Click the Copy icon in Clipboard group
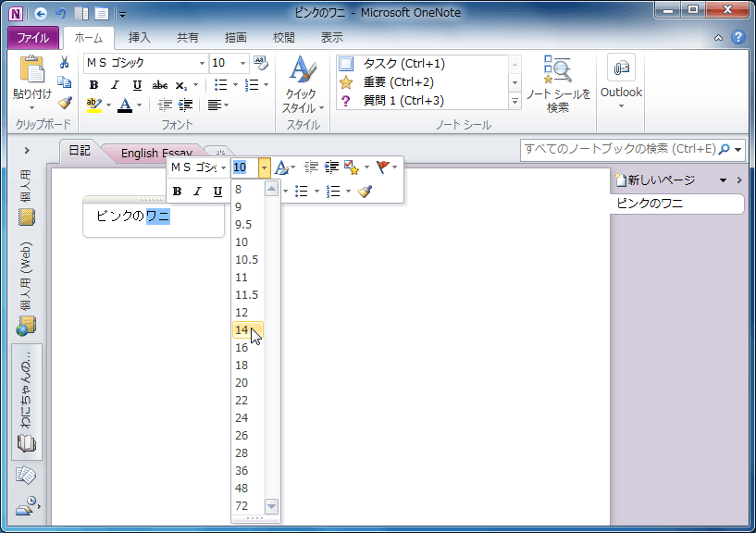 64,82
